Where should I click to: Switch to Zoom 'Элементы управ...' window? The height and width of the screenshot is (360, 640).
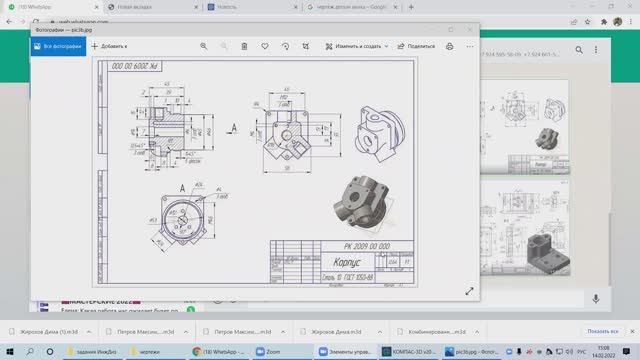[345, 351]
